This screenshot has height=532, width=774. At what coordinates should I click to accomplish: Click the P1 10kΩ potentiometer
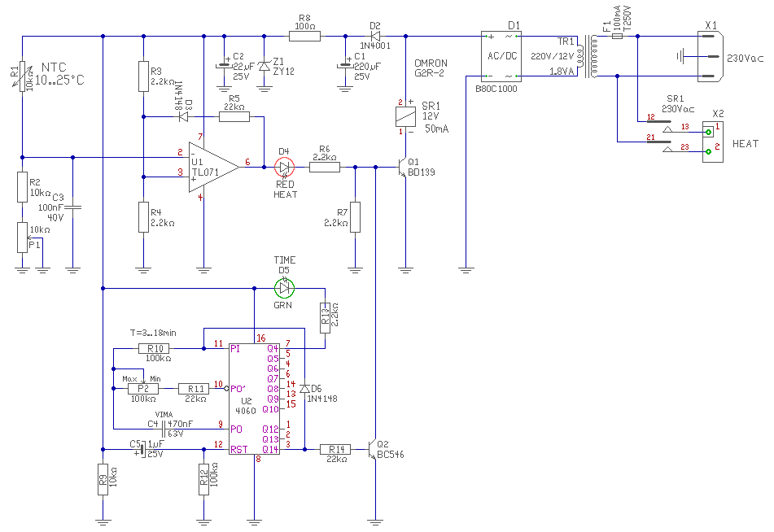(x=22, y=238)
